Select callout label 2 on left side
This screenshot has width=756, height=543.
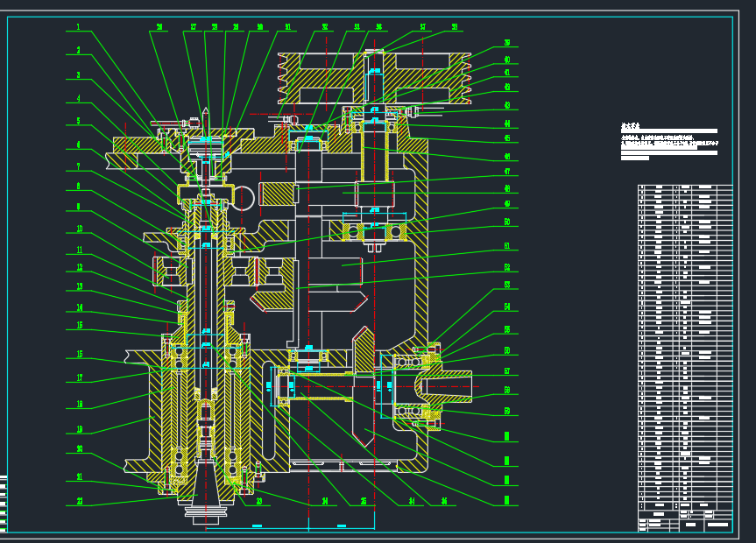tap(78, 50)
